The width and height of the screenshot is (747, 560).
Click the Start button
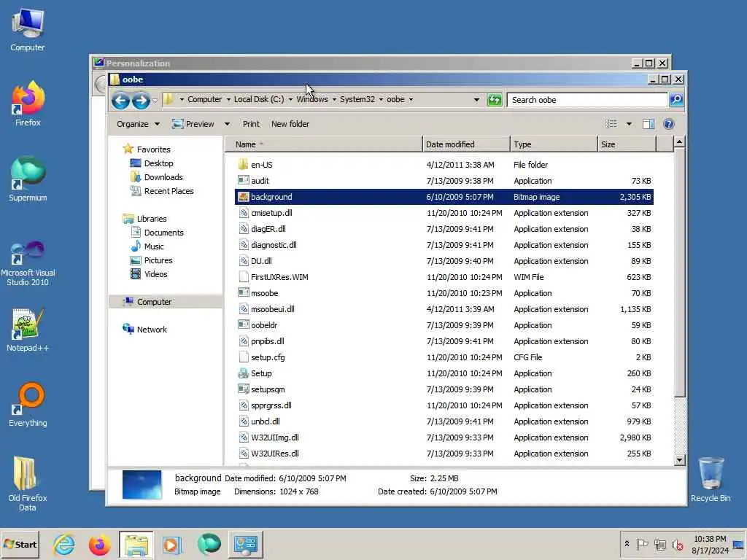pyautogui.click(x=20, y=545)
